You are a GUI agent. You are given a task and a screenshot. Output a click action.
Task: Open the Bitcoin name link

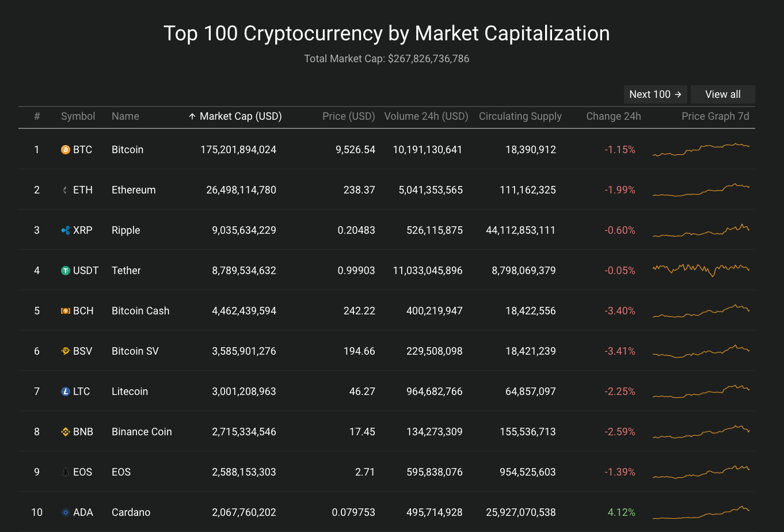point(127,150)
